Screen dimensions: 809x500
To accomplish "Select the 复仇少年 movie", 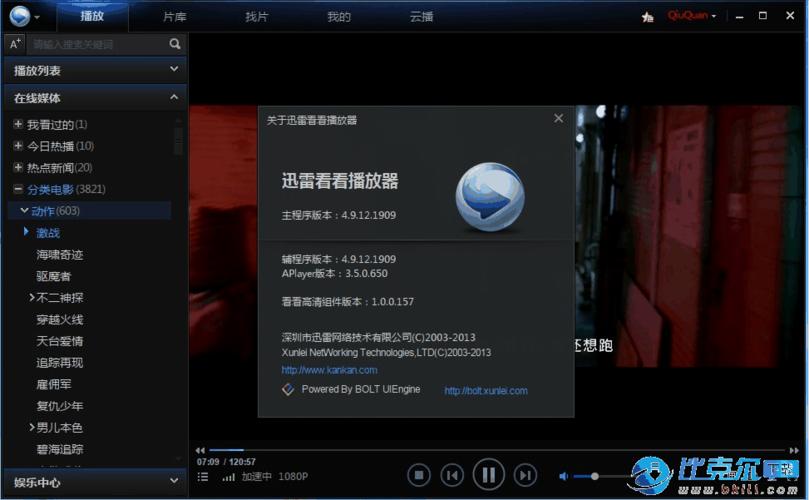I will [59, 406].
